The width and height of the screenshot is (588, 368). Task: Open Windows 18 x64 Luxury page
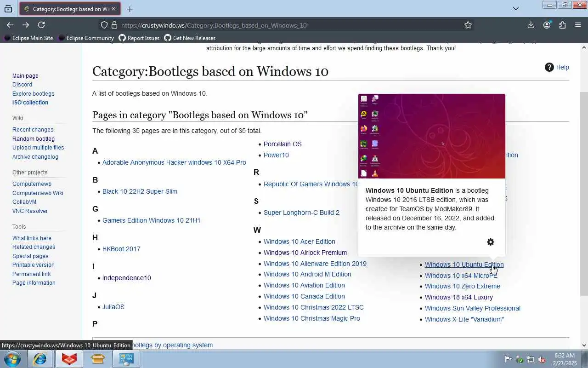tap(459, 297)
